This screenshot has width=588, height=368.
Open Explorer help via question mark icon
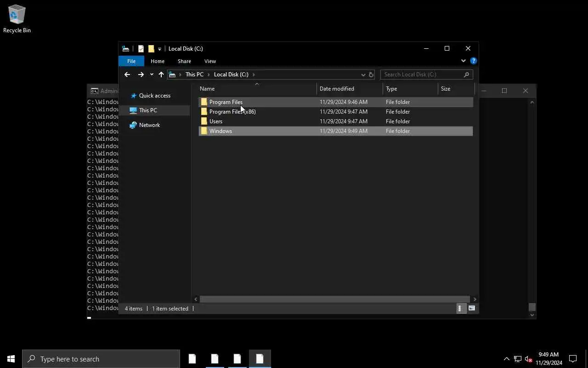(474, 61)
